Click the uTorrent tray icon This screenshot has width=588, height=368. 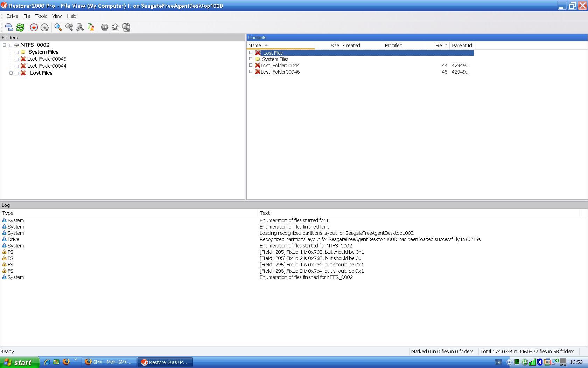tap(525, 362)
